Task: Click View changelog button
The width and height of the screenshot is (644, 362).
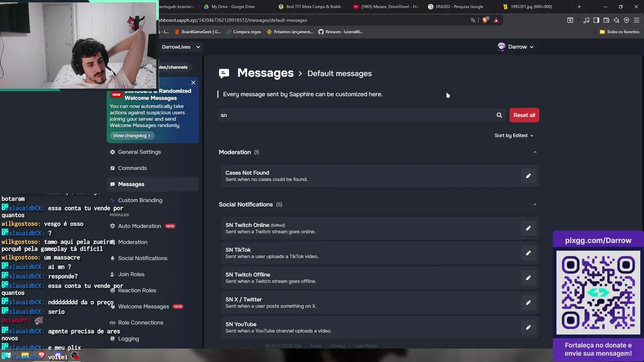Action: 131,136
